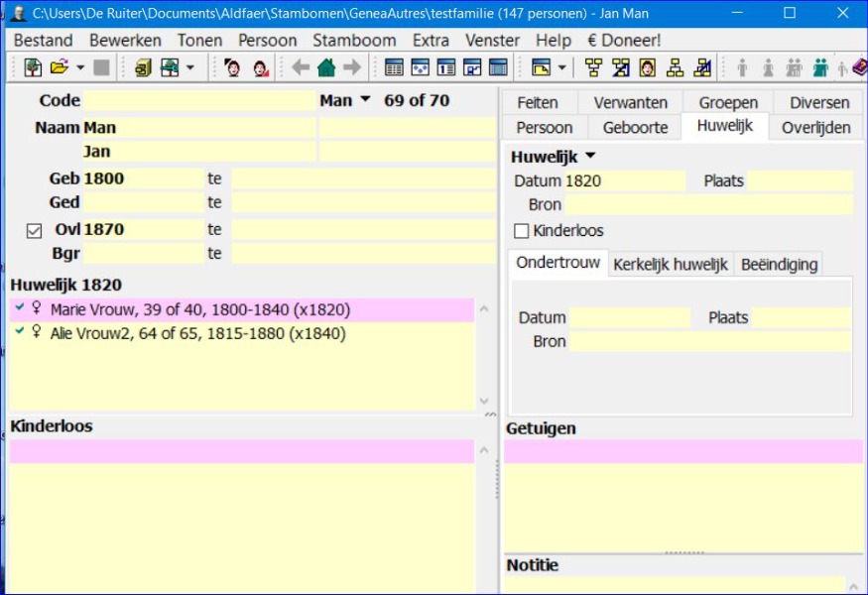
Task: Open the Stamboom menu
Action: pyautogui.click(x=354, y=41)
